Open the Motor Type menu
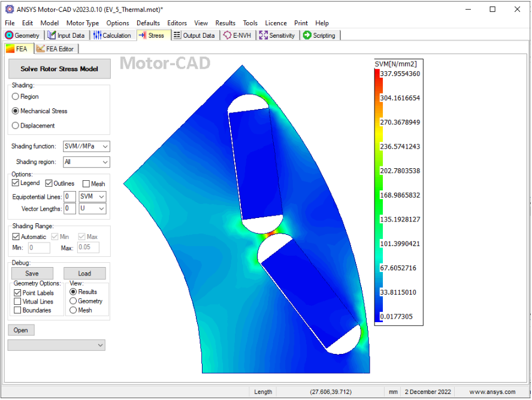This screenshot has height=400, width=532. pos(83,23)
